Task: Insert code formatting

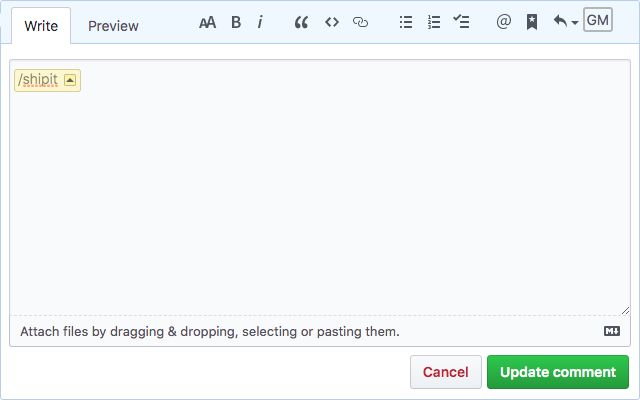Action: (x=332, y=22)
